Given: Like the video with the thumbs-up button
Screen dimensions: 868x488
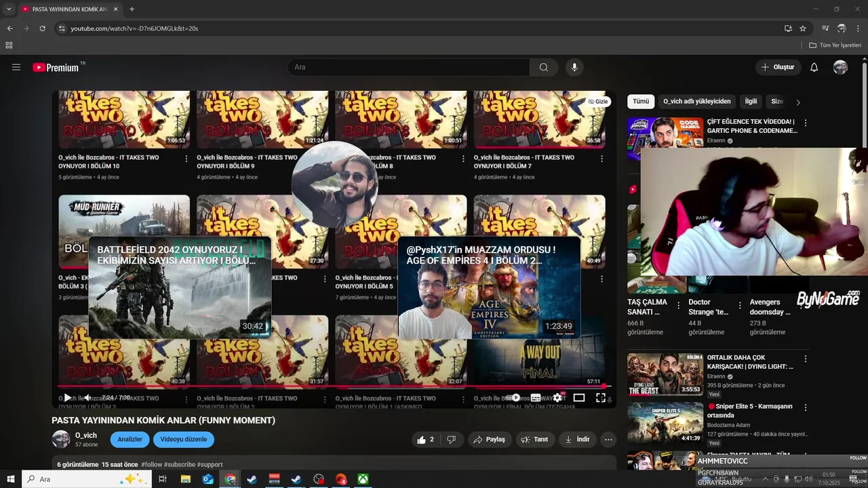Looking at the screenshot, I should click(x=426, y=439).
